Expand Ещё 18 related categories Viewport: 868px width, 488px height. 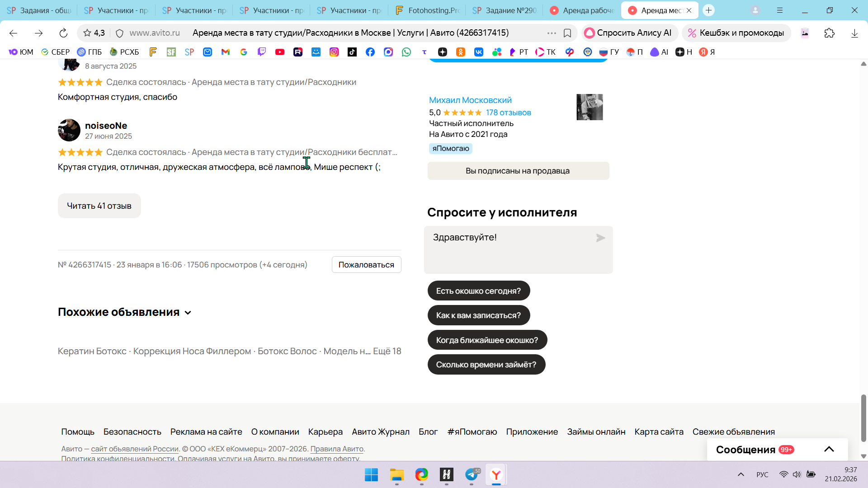(387, 351)
